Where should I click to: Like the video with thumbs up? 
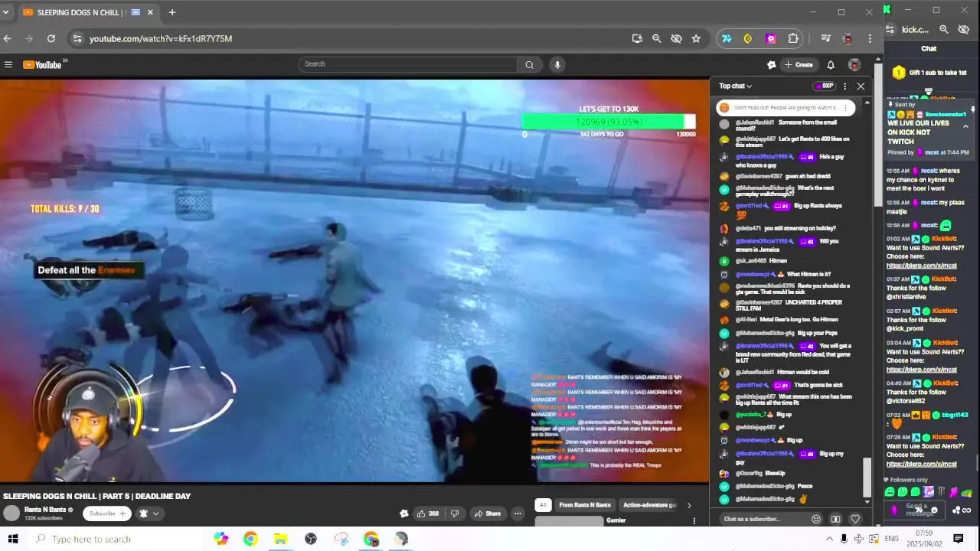click(427, 514)
